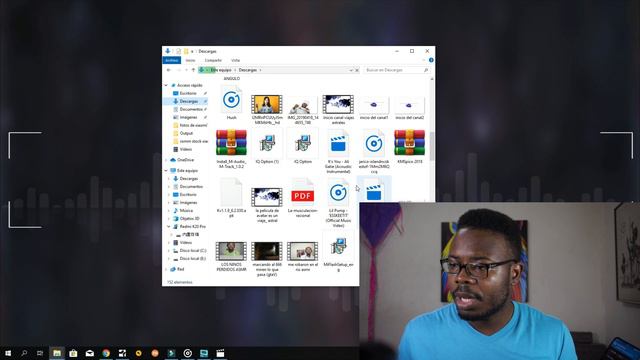The width and height of the screenshot is (640, 360).
Task: Click the 152 elementos status text
Action: tap(180, 282)
